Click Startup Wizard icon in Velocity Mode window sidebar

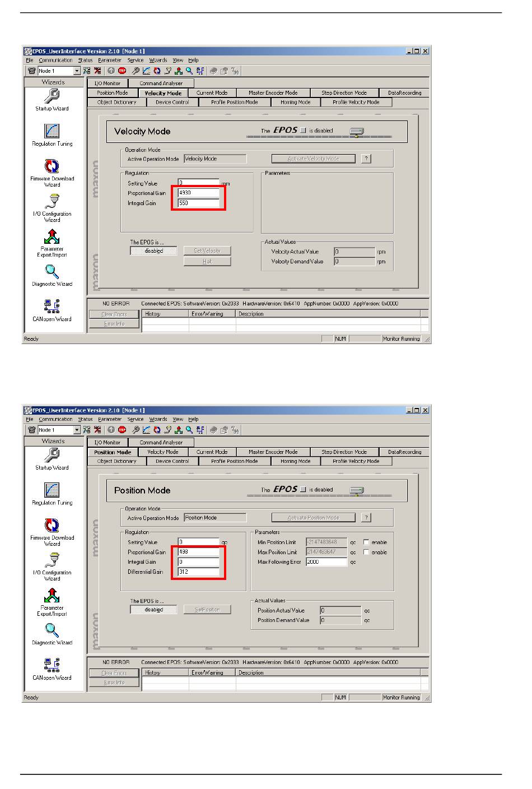coord(52,96)
